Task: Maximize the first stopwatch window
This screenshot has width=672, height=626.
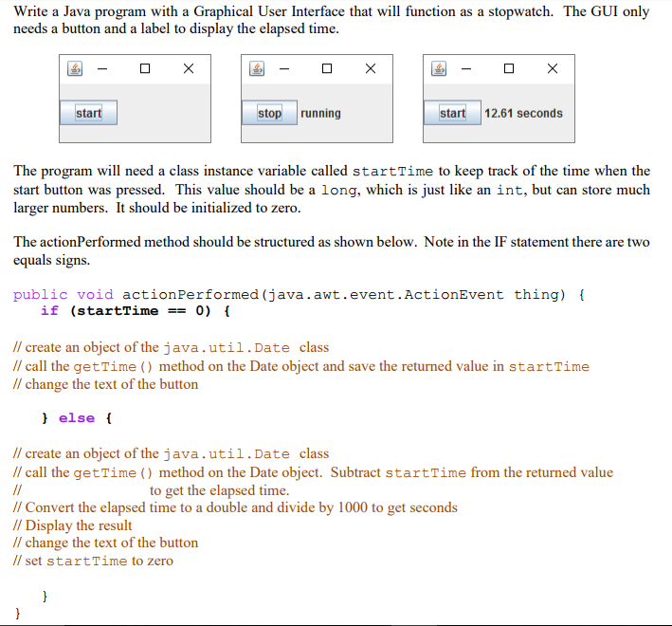Action: click(x=145, y=68)
